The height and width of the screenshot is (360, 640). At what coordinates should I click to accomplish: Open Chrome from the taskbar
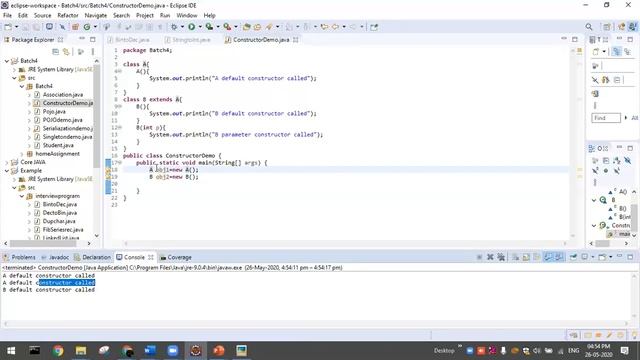point(58,351)
